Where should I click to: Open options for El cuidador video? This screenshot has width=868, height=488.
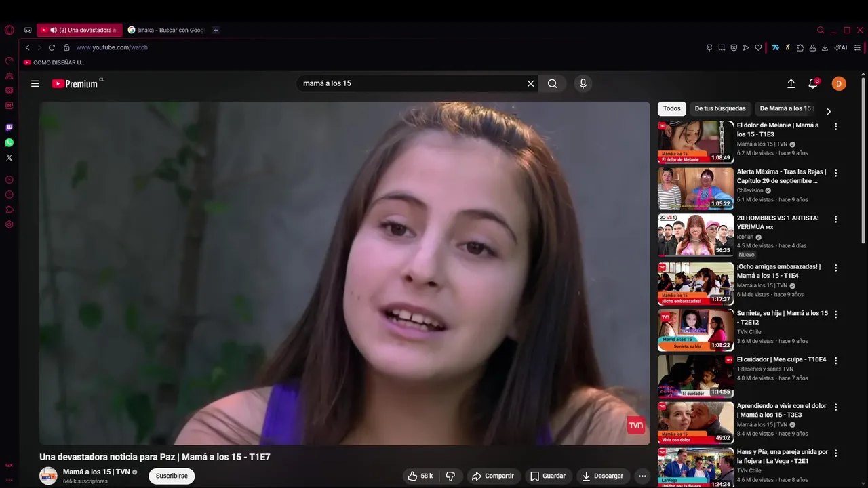[x=835, y=361]
